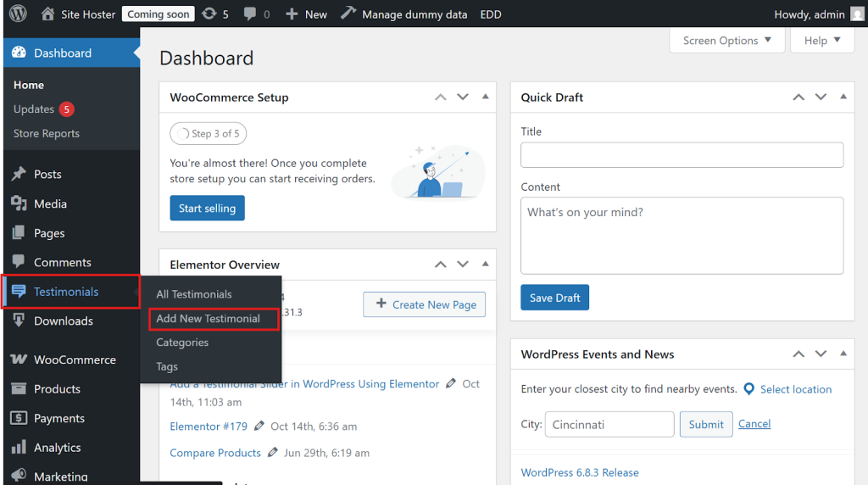This screenshot has width=868, height=485.
Task: Toggle the WooCommerce Setup panel collapse arrow
Action: pyautogui.click(x=485, y=98)
